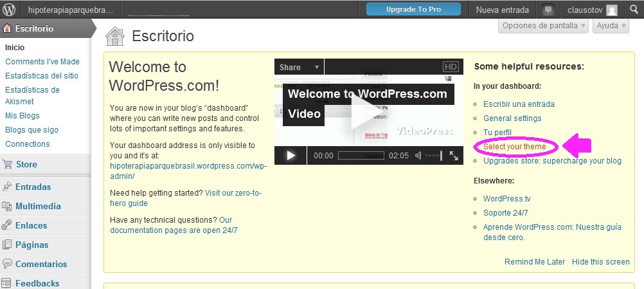This screenshot has height=289, width=644.
Task: Open the search magnifier icon
Action: (633, 10)
